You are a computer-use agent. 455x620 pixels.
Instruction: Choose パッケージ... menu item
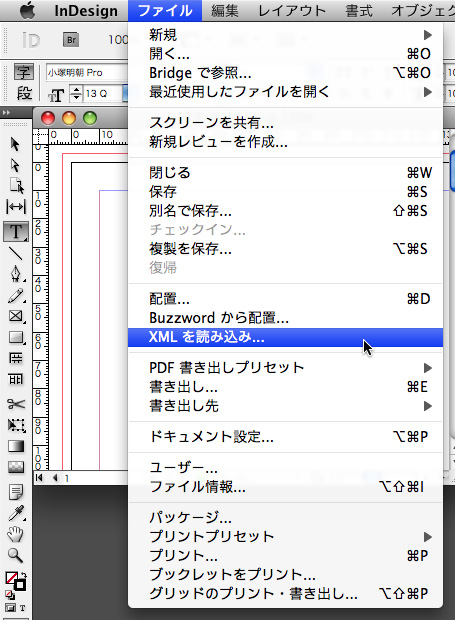coord(285,518)
